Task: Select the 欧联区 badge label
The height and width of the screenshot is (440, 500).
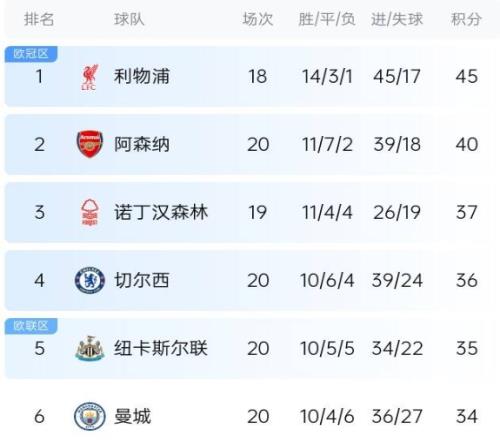Action: pyautogui.click(x=31, y=326)
